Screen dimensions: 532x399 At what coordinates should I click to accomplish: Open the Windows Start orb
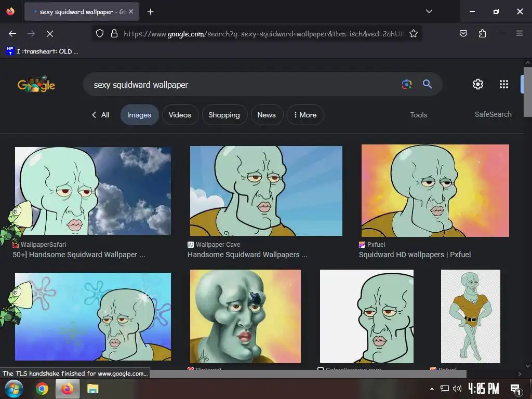pyautogui.click(x=14, y=389)
